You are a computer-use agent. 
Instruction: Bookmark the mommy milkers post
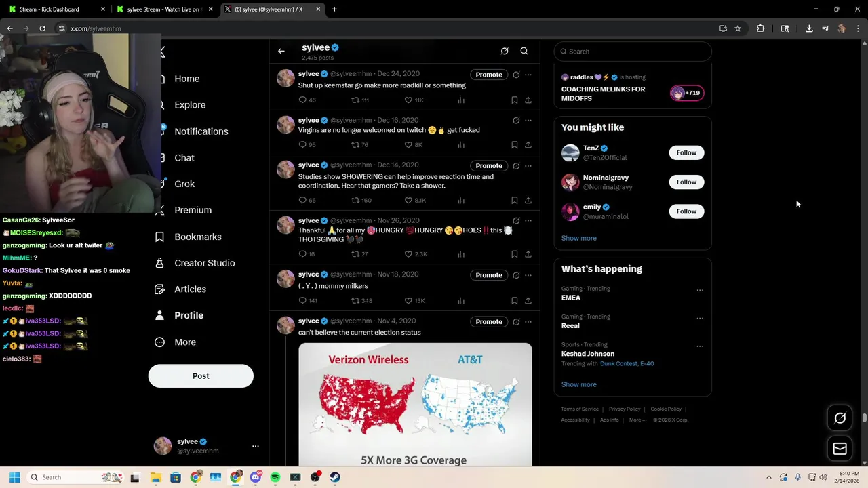[515, 300]
